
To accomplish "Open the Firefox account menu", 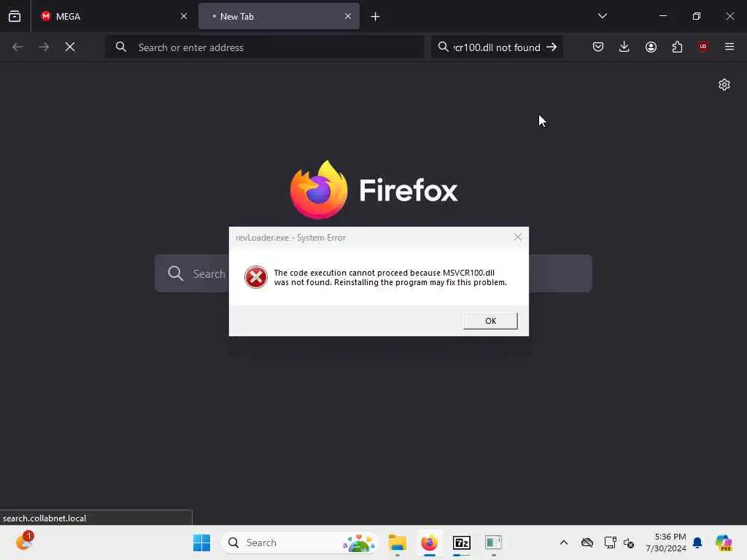I will (x=651, y=47).
